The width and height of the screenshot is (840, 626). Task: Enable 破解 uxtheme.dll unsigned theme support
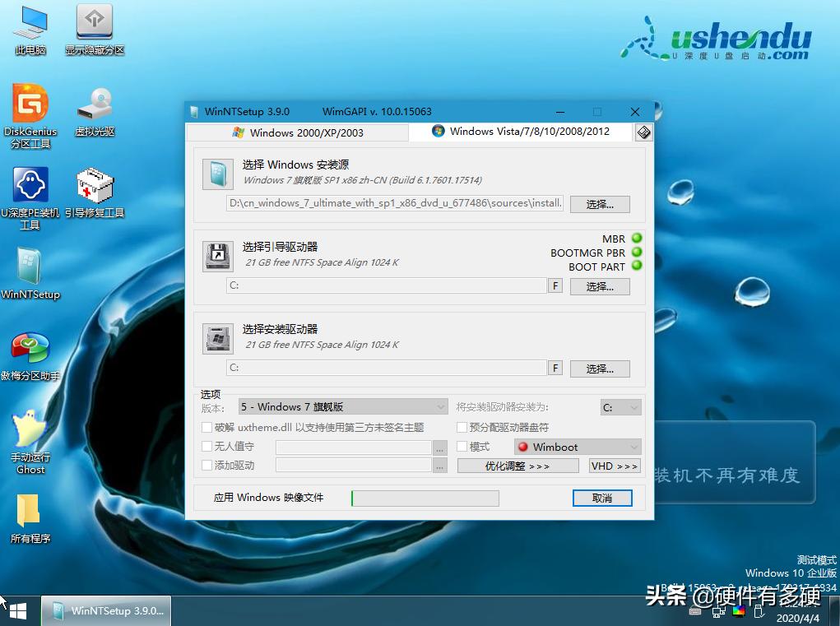point(207,426)
